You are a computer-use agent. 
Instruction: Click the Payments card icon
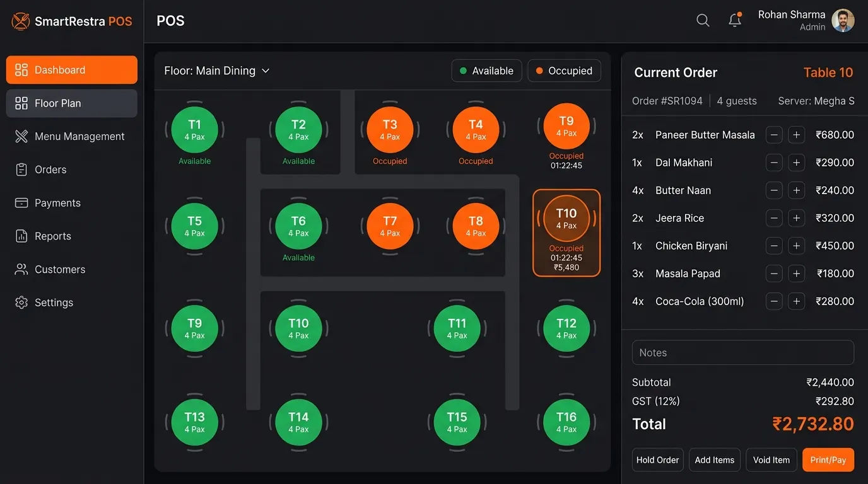[21, 203]
